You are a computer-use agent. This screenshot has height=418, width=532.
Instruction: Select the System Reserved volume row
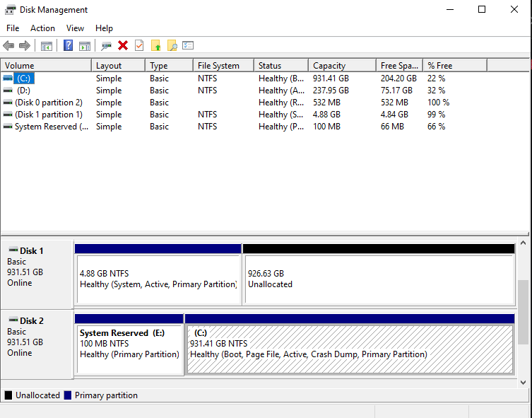coord(265,127)
